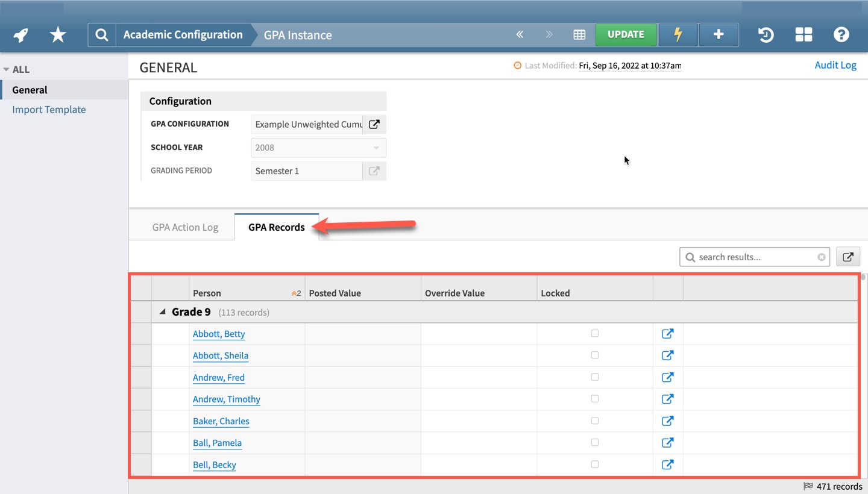This screenshot has width=868, height=494.
Task: Enable Locked checkbox for Bell, Becky
Action: tap(595, 464)
